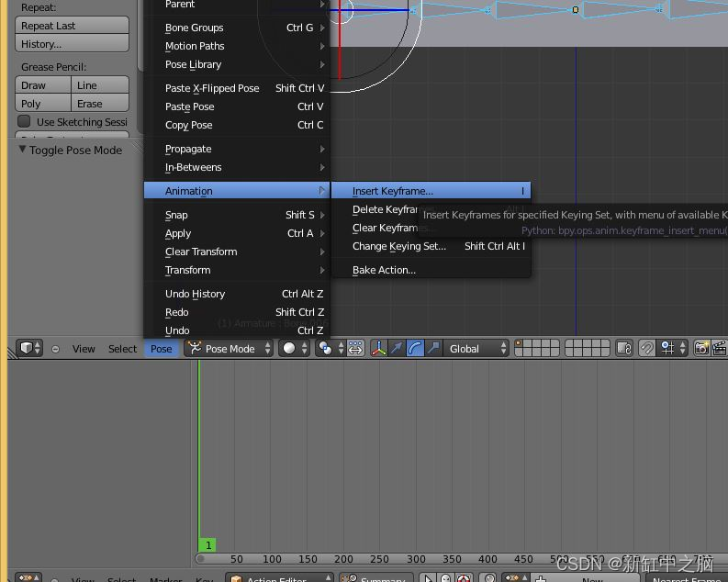Expand the Clear Transform submenu
Screen dimensions: 728x582
[237, 252]
